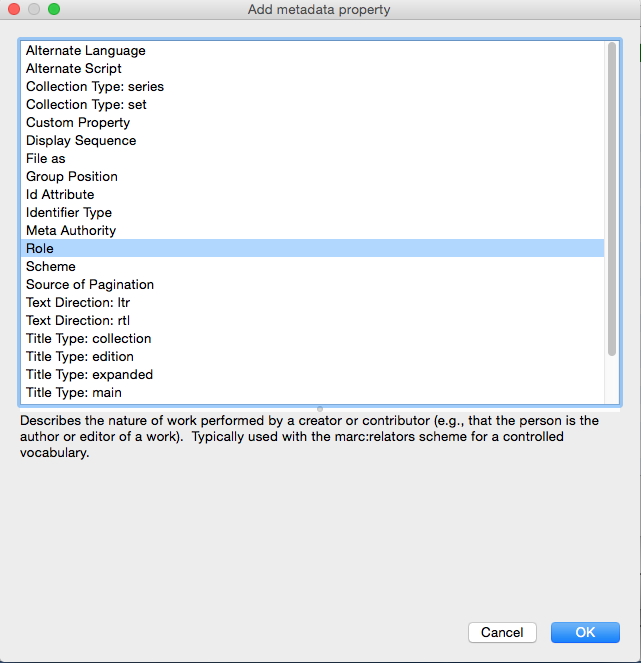Select Text Direction: ltr option

point(78,303)
